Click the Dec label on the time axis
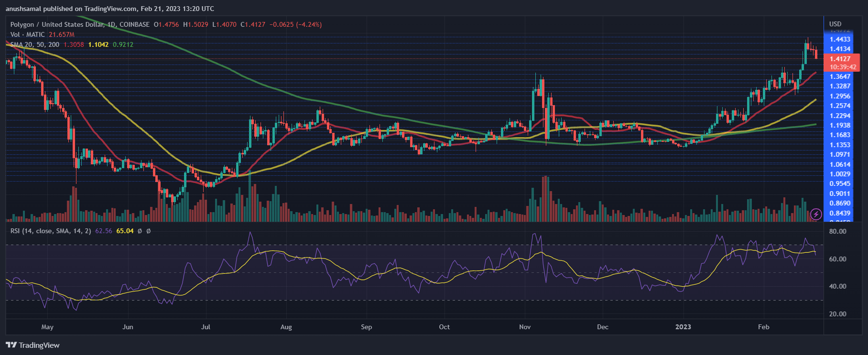The height and width of the screenshot is (355, 868). click(603, 327)
